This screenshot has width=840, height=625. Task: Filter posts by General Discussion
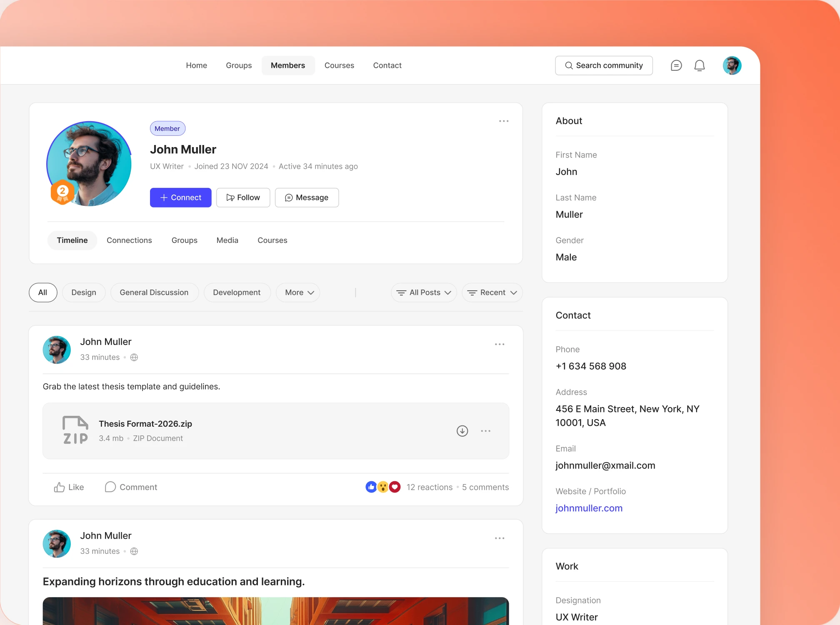154,292
